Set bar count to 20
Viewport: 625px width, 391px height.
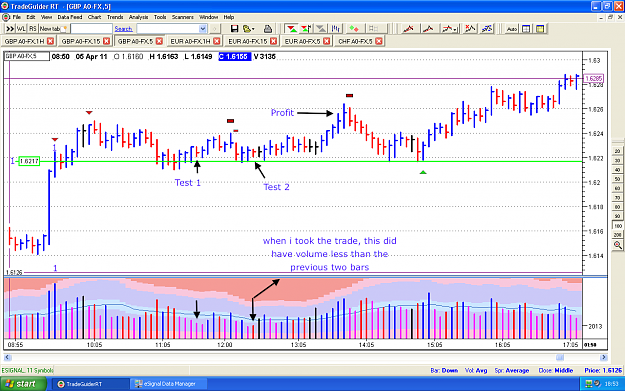(617, 151)
